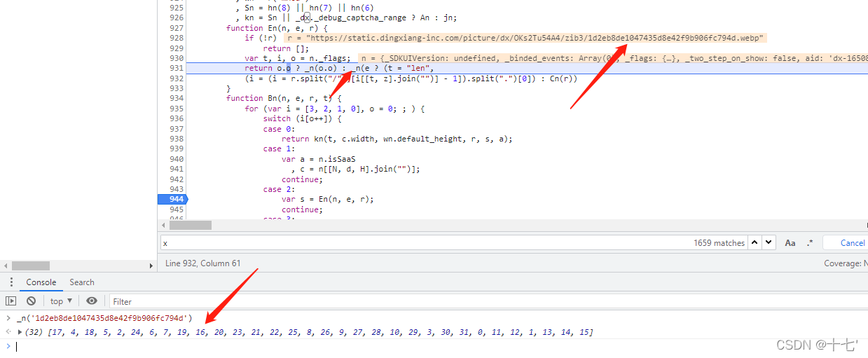Set a breakpoint on line number 934
868x358 pixels.
176,98
